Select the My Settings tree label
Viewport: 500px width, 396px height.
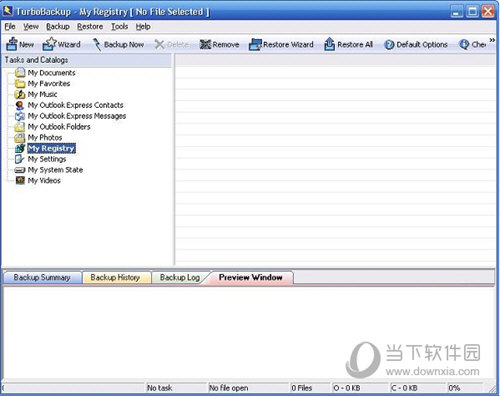coord(47,159)
